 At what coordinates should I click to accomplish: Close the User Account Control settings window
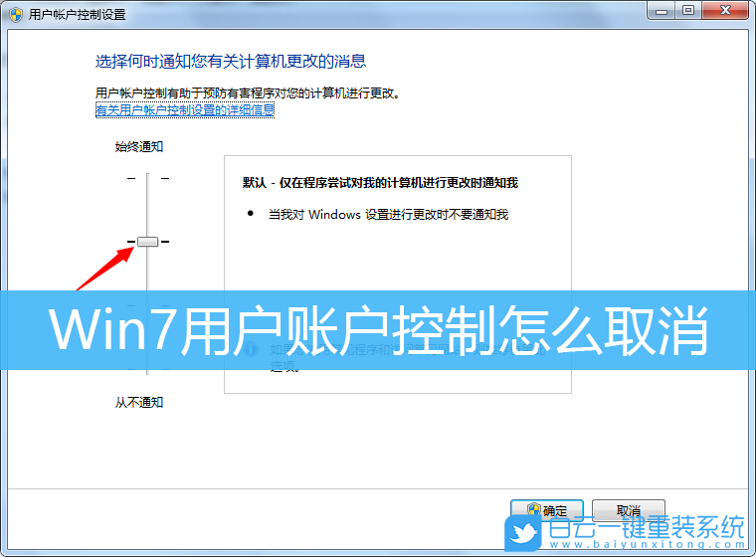pos(725,10)
